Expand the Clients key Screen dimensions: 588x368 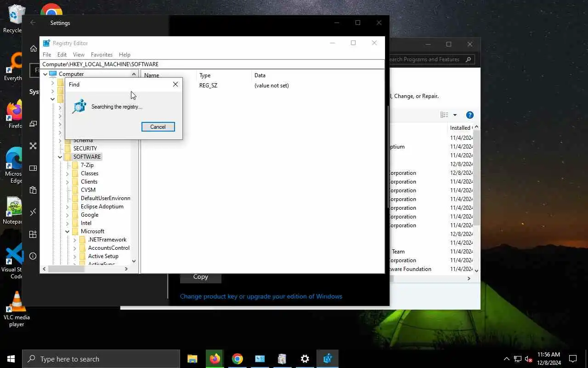click(67, 182)
